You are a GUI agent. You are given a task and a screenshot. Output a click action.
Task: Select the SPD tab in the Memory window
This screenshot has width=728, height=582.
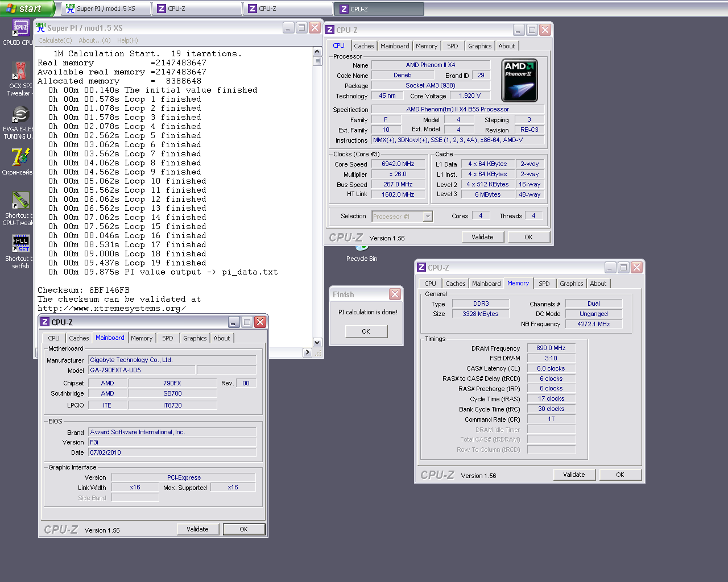[x=544, y=284]
